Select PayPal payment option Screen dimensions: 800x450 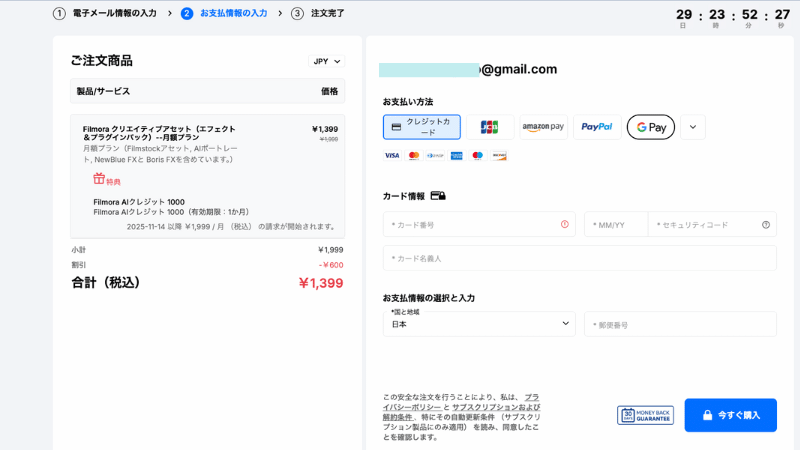pyautogui.click(x=597, y=127)
